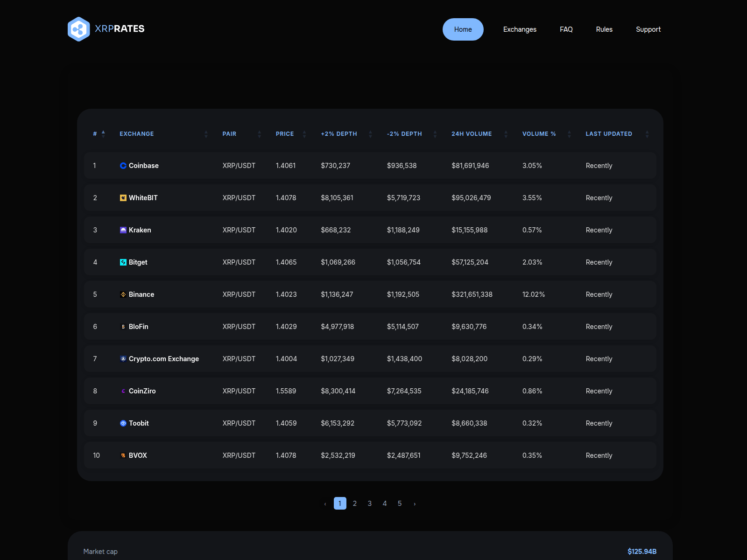Click the LAST UPDATED column header label
Viewport: 747px width, 560px height.
pyautogui.click(x=609, y=134)
